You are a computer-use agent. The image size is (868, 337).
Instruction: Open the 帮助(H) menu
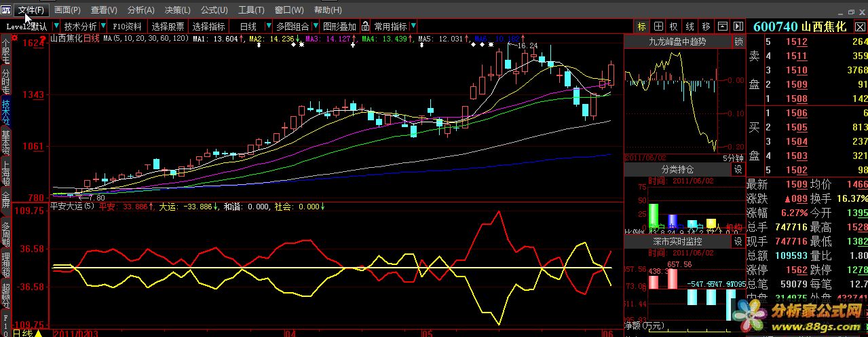coord(328,10)
